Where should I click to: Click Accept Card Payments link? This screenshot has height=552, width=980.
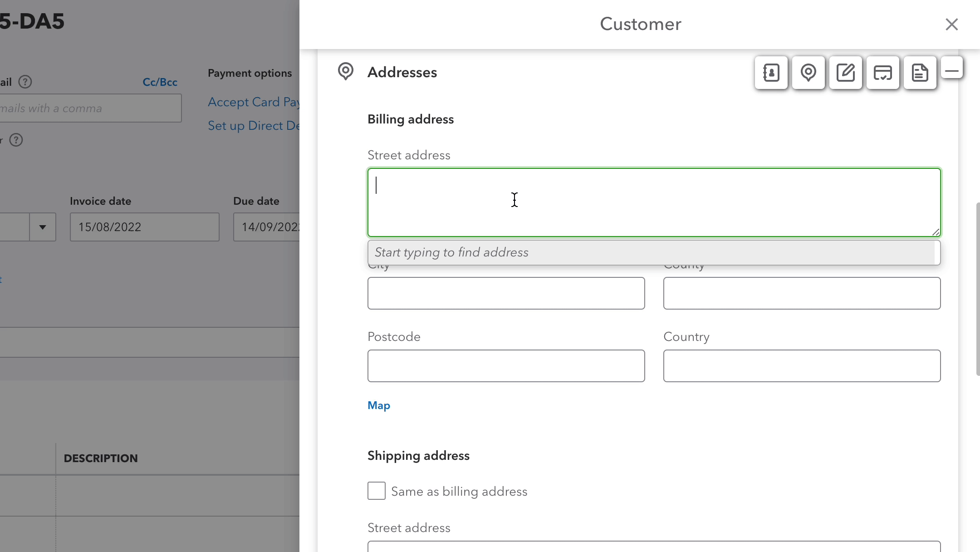[x=254, y=102]
